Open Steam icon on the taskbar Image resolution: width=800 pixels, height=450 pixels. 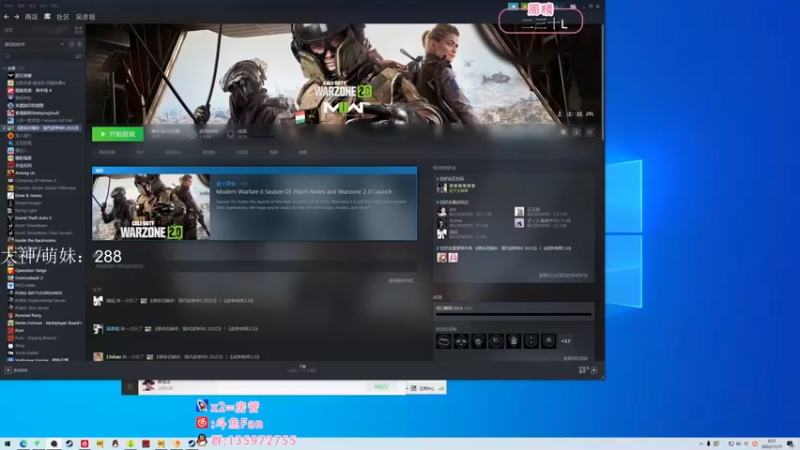[x=69, y=444]
